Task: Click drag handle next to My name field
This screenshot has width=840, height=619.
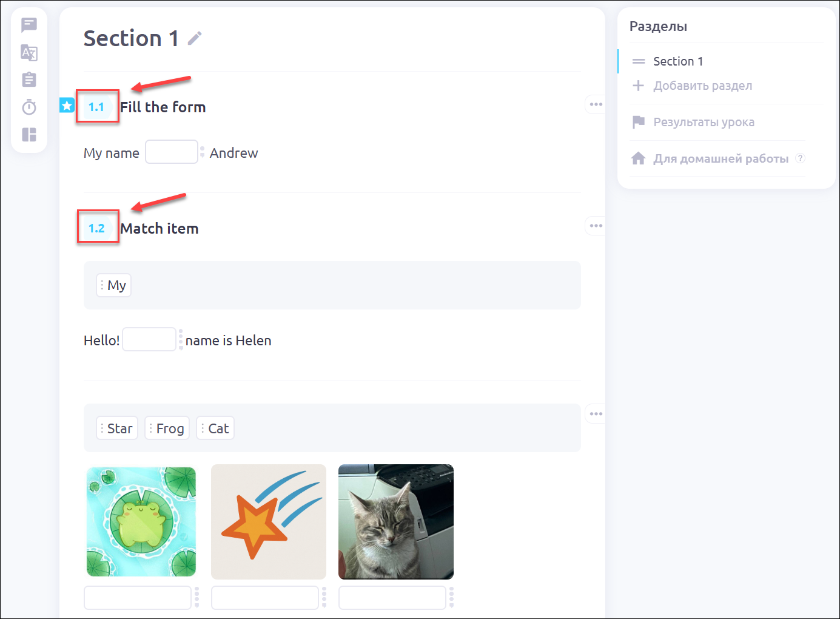Action: tap(203, 152)
